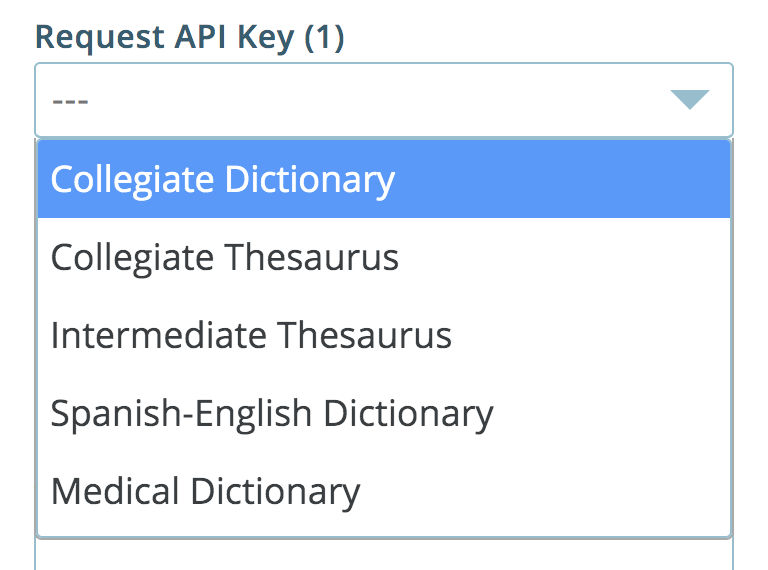Click the highlighted blue Collegiate Dictionary row

click(x=384, y=179)
